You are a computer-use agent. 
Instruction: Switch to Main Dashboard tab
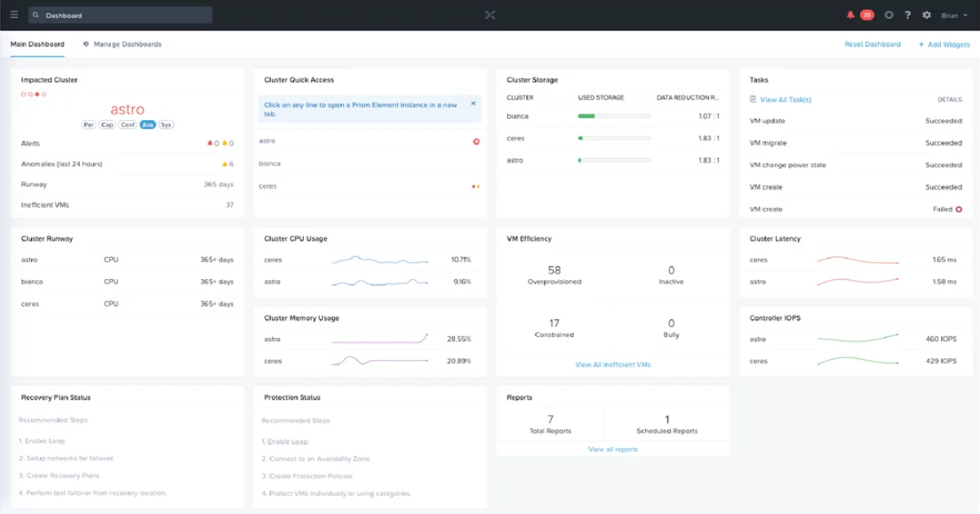[37, 44]
